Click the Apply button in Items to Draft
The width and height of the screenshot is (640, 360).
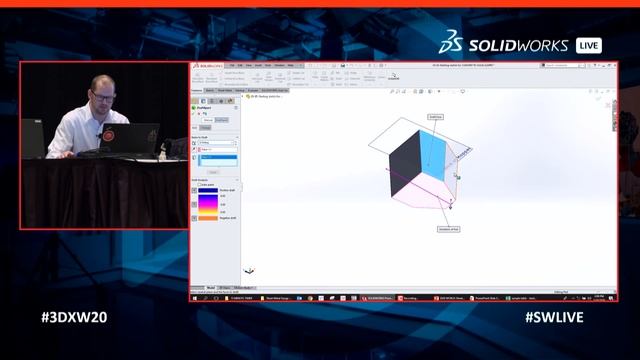click(x=213, y=172)
